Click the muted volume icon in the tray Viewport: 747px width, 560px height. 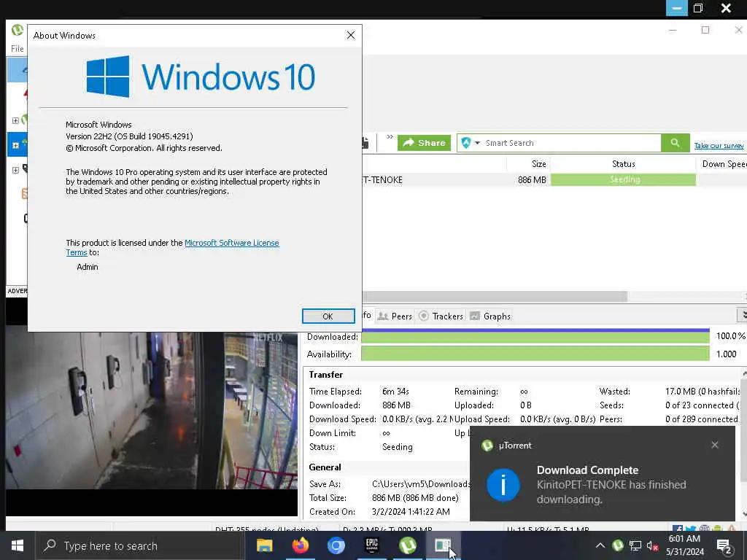(652, 545)
